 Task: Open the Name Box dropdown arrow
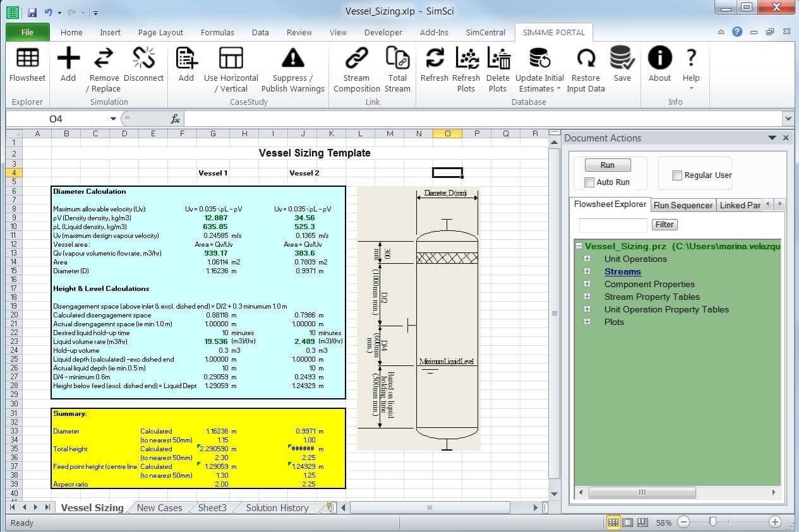click(114, 119)
